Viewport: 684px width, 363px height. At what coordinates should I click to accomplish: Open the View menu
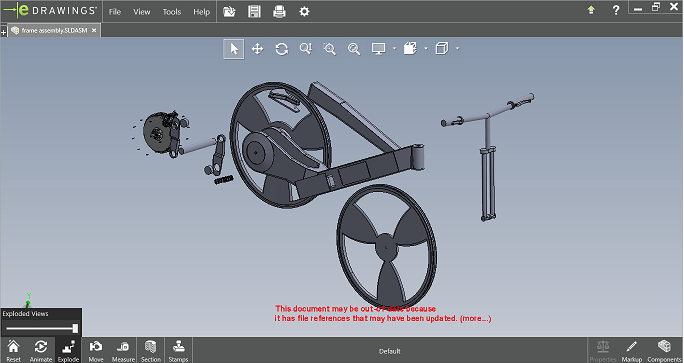point(142,12)
